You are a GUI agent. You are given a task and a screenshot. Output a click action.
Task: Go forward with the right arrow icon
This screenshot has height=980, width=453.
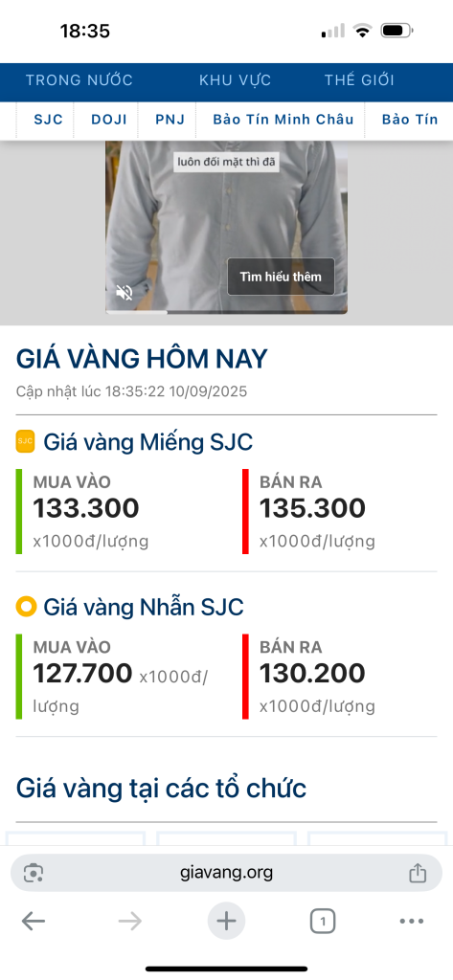coord(130,921)
